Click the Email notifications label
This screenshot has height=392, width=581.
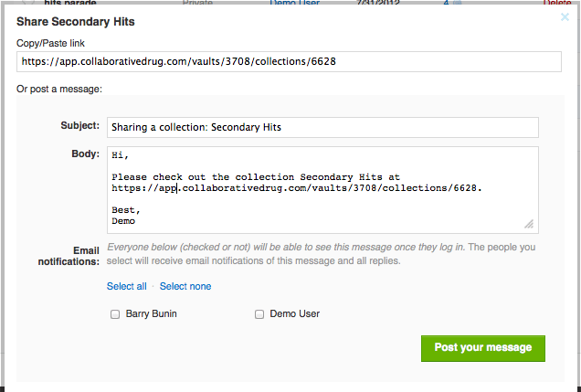click(x=69, y=256)
